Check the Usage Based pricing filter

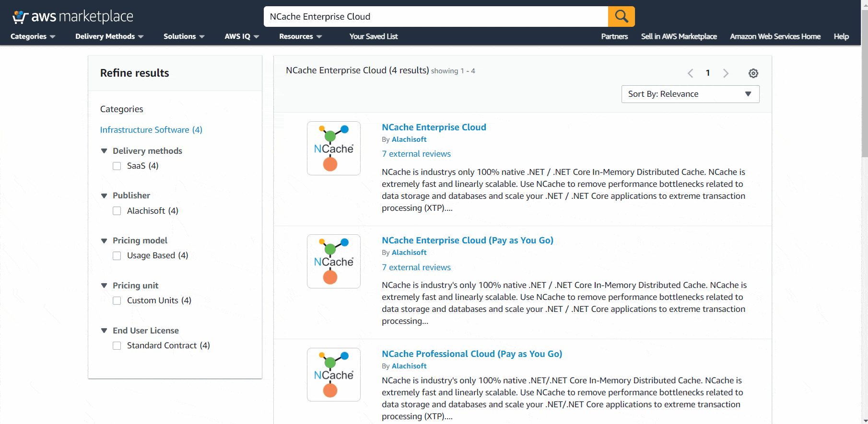click(117, 256)
